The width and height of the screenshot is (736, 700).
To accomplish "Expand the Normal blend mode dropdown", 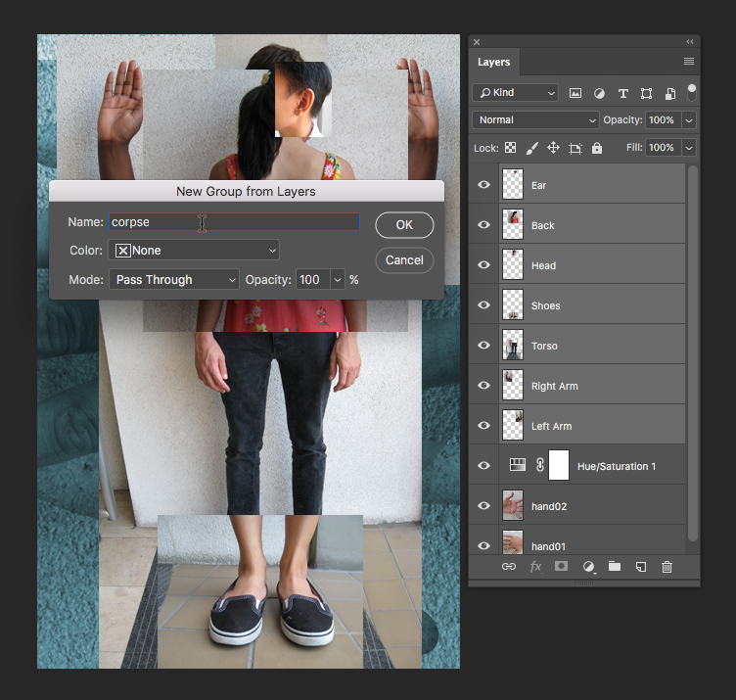I will tap(535, 120).
